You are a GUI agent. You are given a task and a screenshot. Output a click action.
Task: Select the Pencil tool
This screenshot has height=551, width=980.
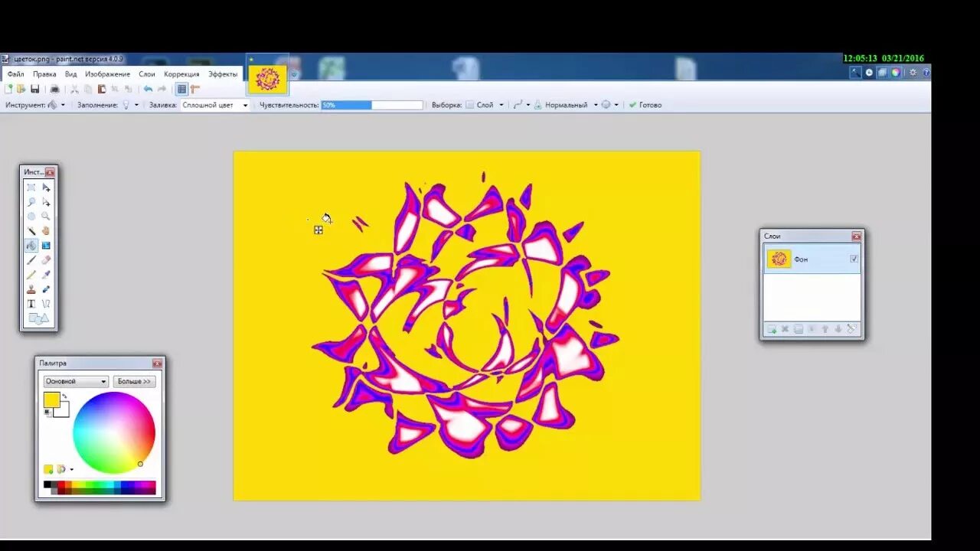click(31, 275)
